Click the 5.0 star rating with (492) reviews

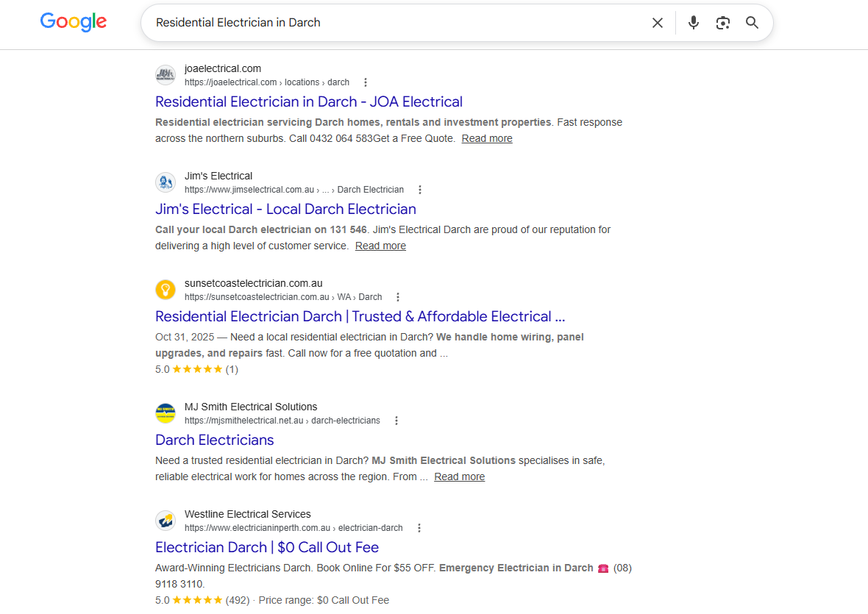coord(202,601)
